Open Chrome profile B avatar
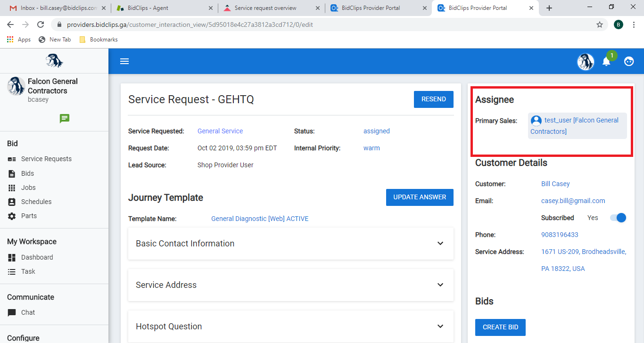This screenshot has height=343, width=644. coord(619,24)
